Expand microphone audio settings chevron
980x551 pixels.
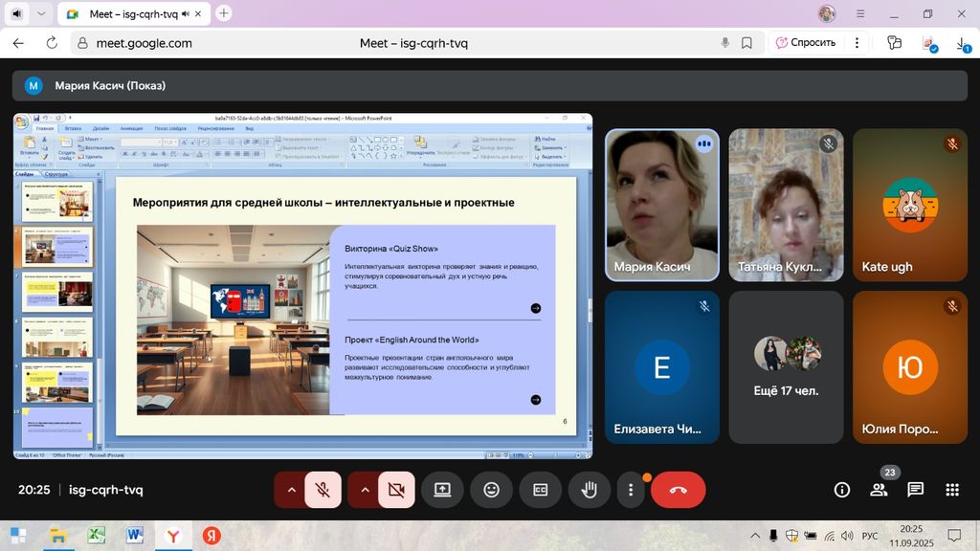291,490
